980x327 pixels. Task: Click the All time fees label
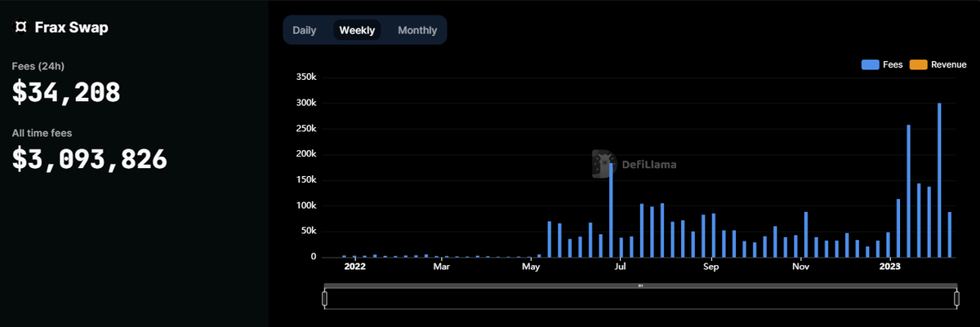pos(42,132)
